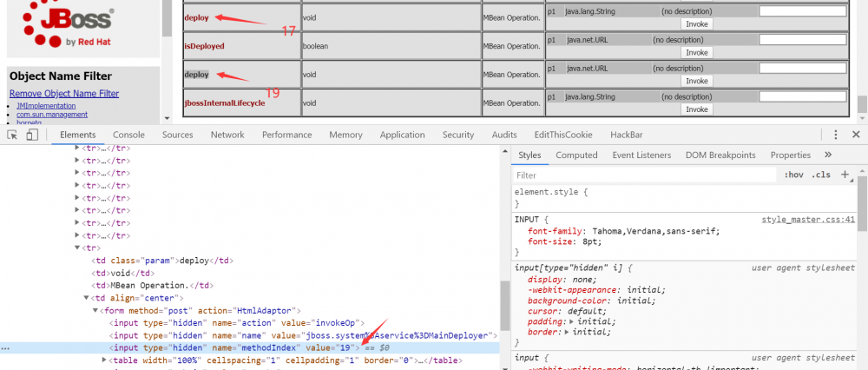Click the isDeployed operation name
868x370 pixels.
pyautogui.click(x=204, y=47)
